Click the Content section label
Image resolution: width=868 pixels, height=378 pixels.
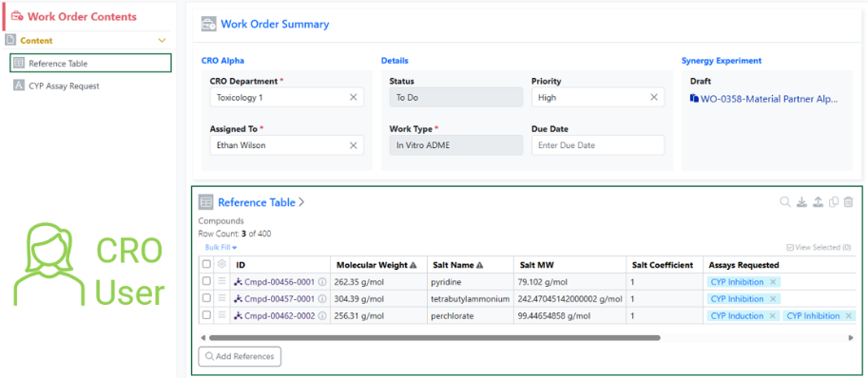click(36, 40)
